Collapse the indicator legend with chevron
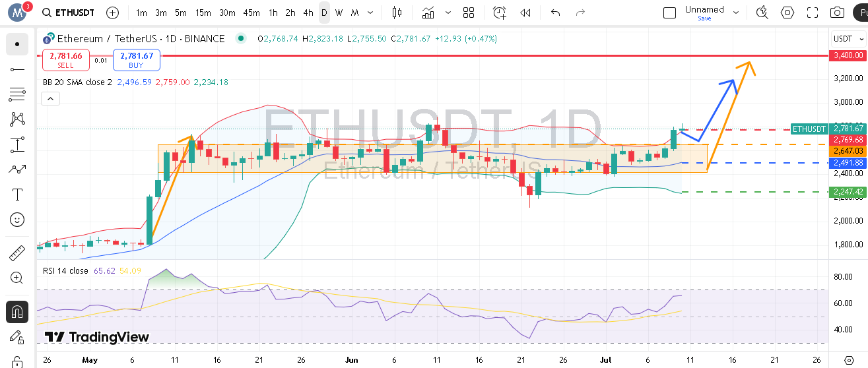This screenshot has height=368, width=868. pos(50,99)
